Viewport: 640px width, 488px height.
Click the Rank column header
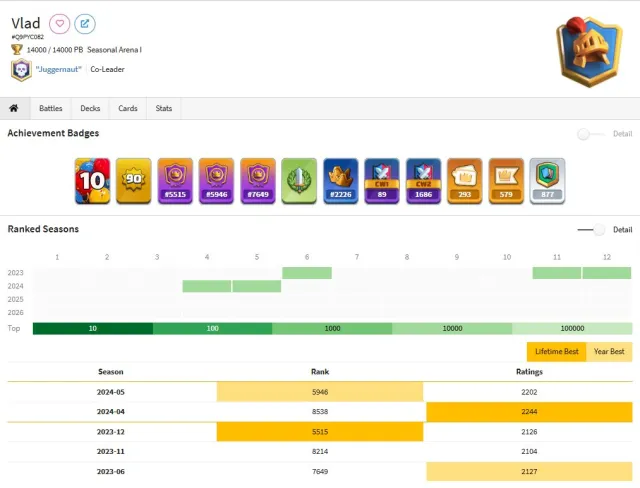click(x=320, y=372)
